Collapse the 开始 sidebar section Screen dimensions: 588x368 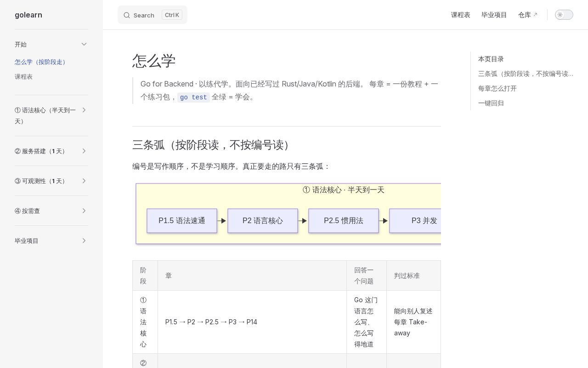[84, 44]
